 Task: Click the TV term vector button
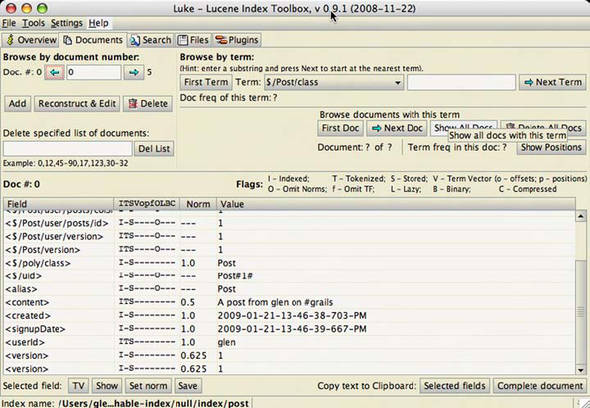pyautogui.click(x=78, y=386)
